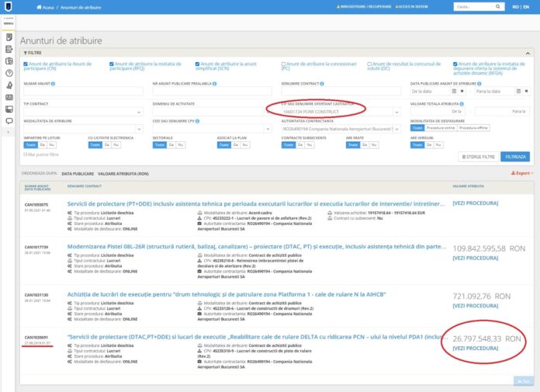Viewport: 540px width, 392px height.
Task: Click the top document icon in the sidebar
Action: coord(9,36)
